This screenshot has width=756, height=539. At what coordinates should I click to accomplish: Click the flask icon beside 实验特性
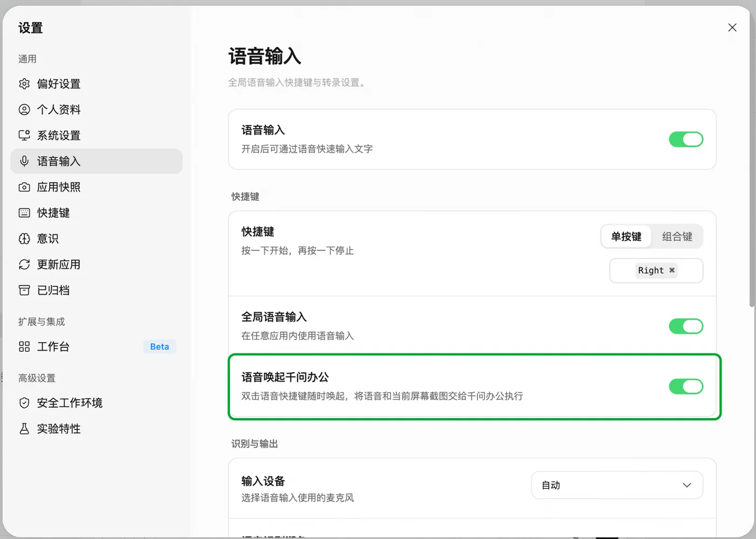[x=24, y=429]
